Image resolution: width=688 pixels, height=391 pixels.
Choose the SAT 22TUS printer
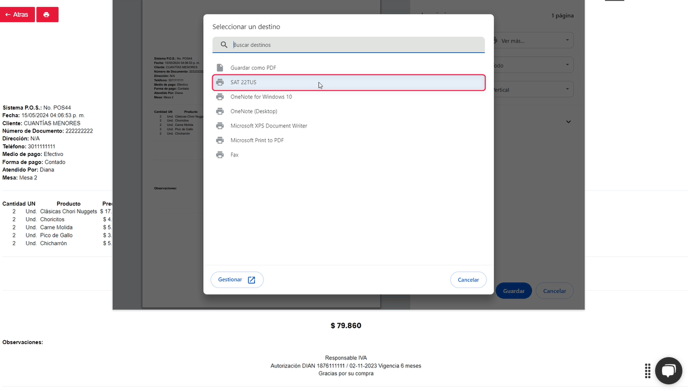[x=348, y=83]
